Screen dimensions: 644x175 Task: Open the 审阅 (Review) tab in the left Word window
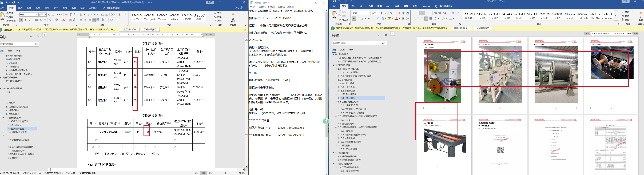[x=65, y=8]
